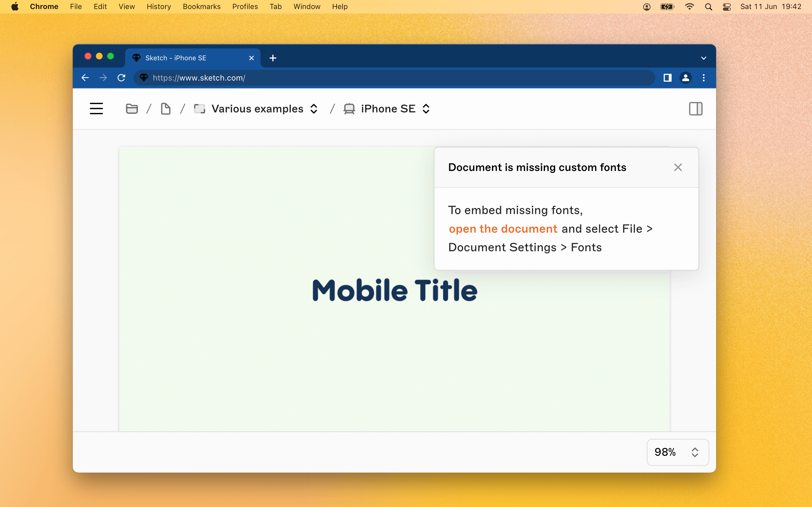The width and height of the screenshot is (812, 507).
Task: Toggle the right inspector panel
Action: coord(696,108)
